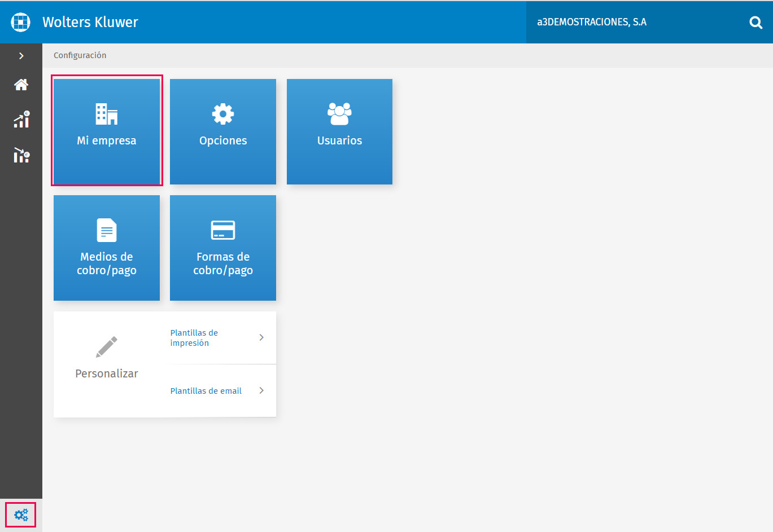Open the purchases chart icon with falling arrow
Image resolution: width=773 pixels, height=532 pixels.
[21, 155]
